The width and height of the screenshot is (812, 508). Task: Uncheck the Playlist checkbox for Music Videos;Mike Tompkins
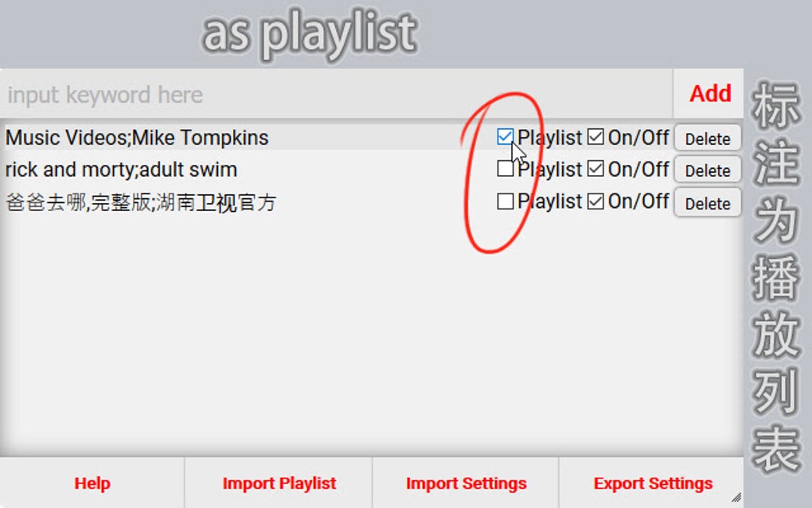(x=505, y=138)
